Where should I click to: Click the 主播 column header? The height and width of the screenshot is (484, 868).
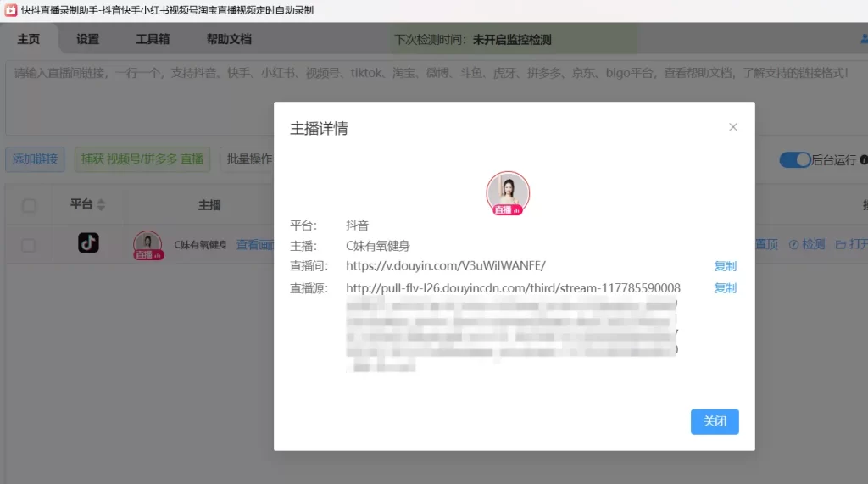click(x=209, y=205)
